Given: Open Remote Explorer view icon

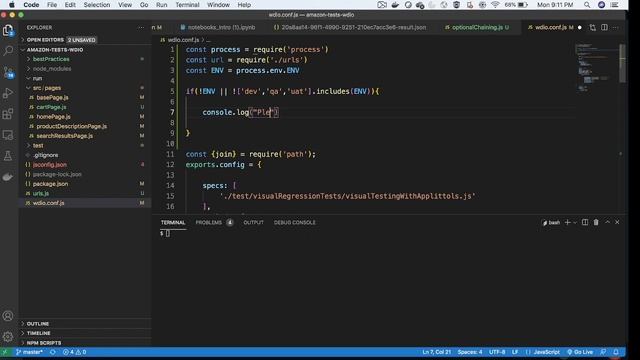Looking at the screenshot, I should (8, 135).
